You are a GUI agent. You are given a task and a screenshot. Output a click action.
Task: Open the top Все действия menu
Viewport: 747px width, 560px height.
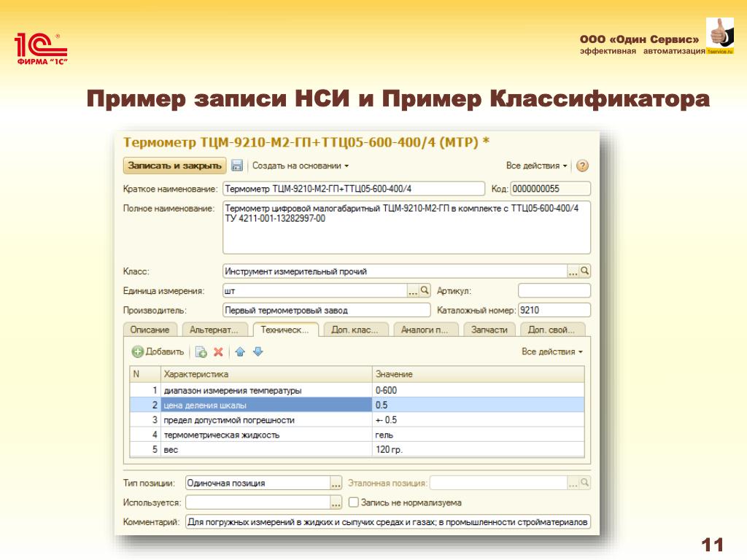click(x=536, y=166)
